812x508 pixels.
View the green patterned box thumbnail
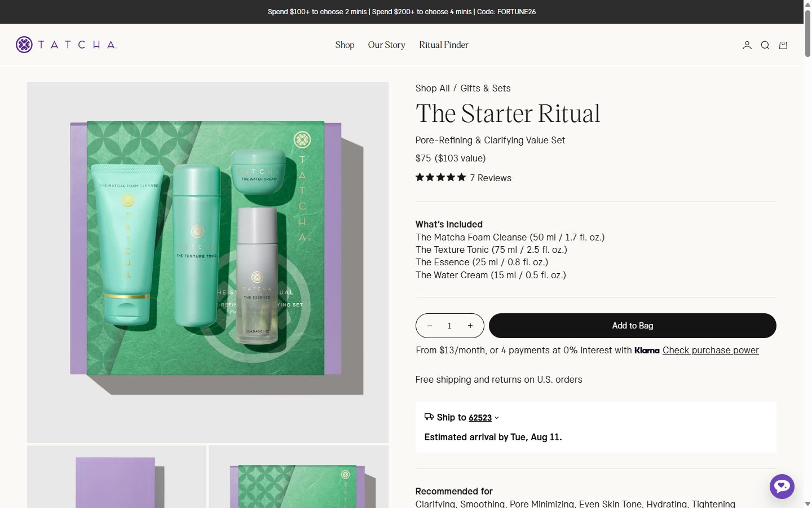click(x=298, y=477)
